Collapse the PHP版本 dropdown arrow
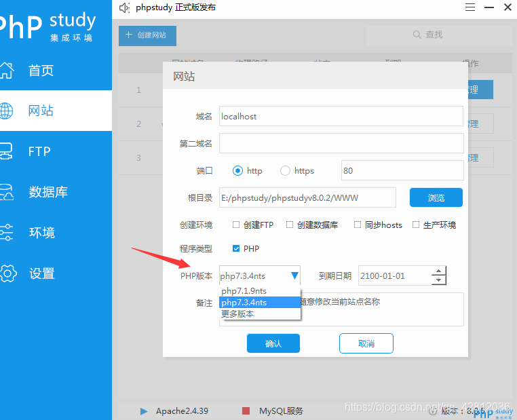The width and height of the screenshot is (517, 420). 294,275
